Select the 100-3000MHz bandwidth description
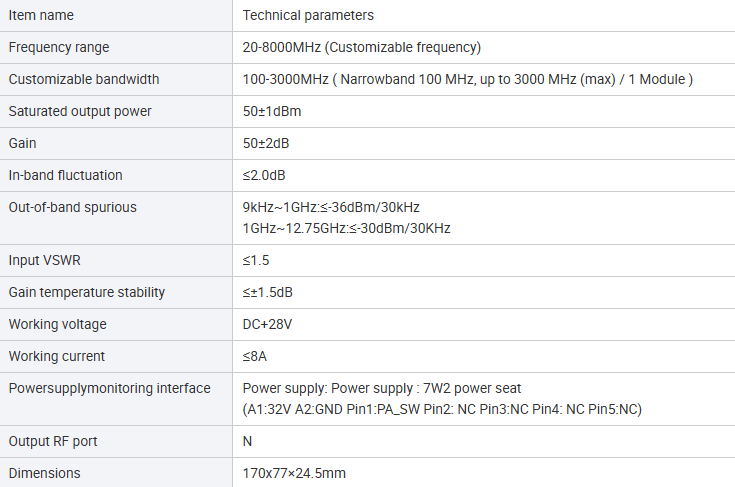 point(467,79)
